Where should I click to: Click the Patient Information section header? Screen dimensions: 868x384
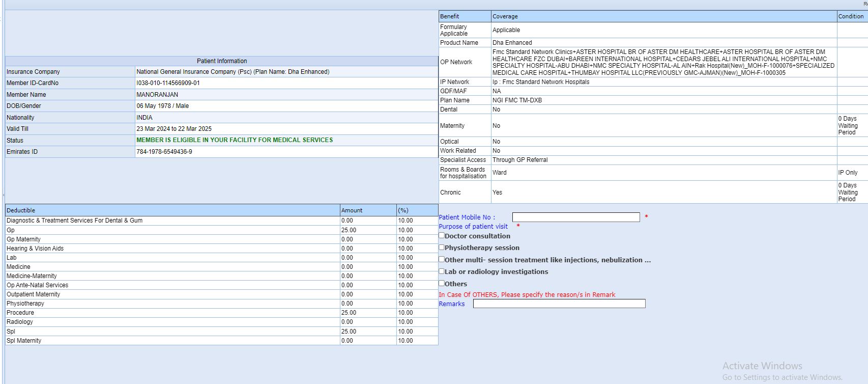[222, 61]
